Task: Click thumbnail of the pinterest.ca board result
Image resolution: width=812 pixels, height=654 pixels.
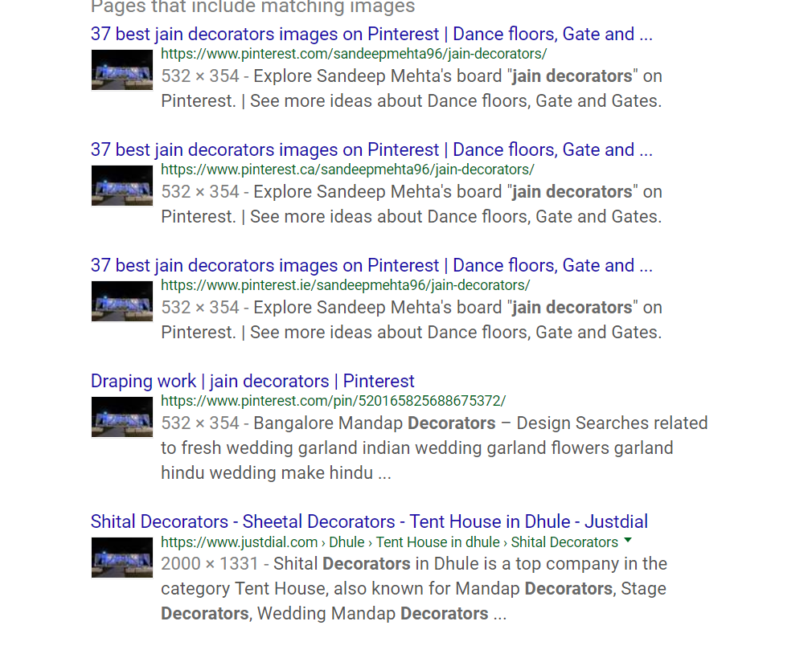Action: 122,186
